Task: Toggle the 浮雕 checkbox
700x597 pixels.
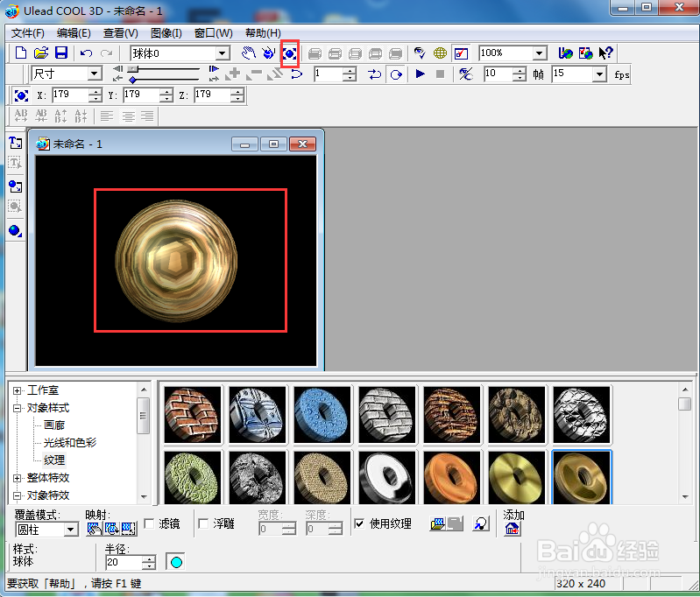Action: point(203,523)
